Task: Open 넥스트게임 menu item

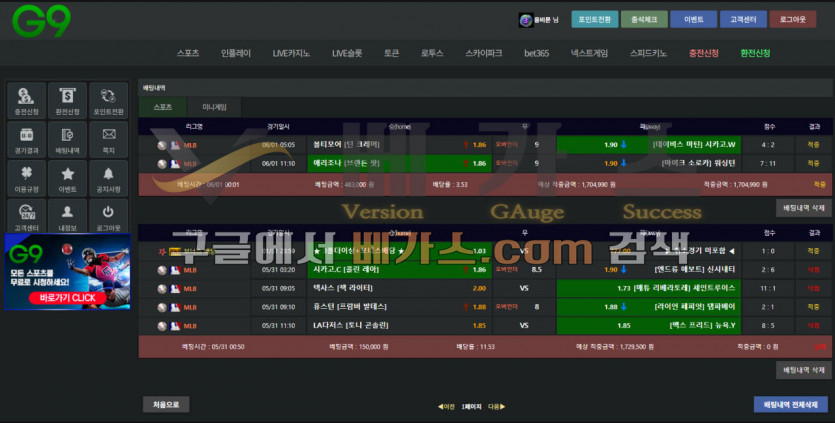Action: pyautogui.click(x=589, y=53)
